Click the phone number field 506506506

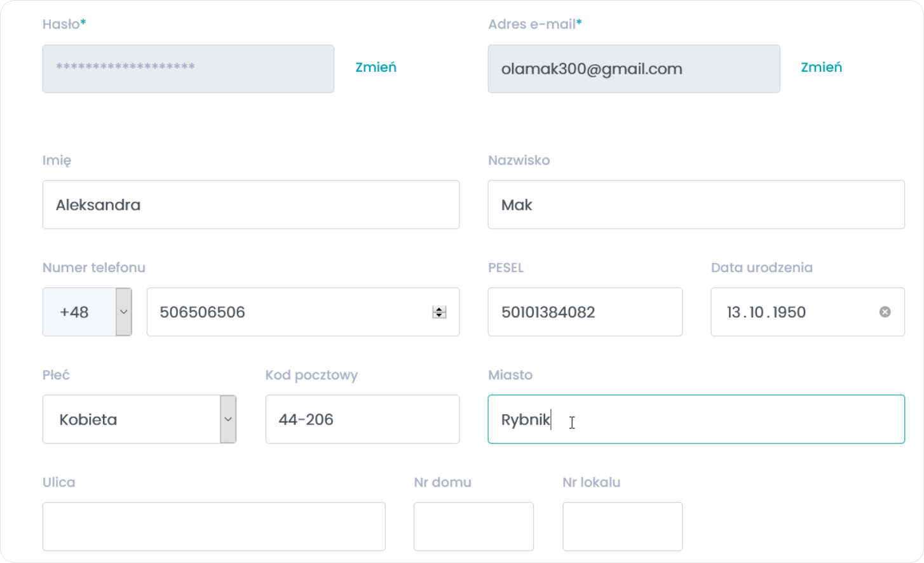pos(303,312)
